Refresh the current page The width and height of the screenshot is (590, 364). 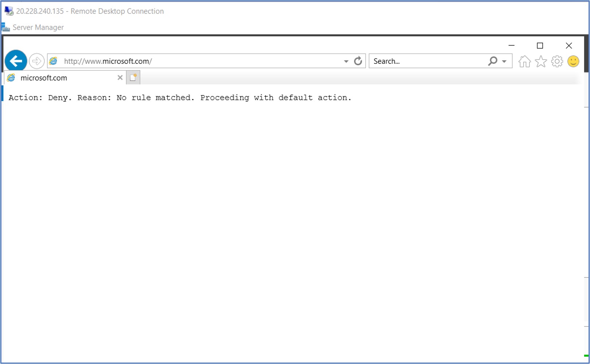[x=358, y=61]
